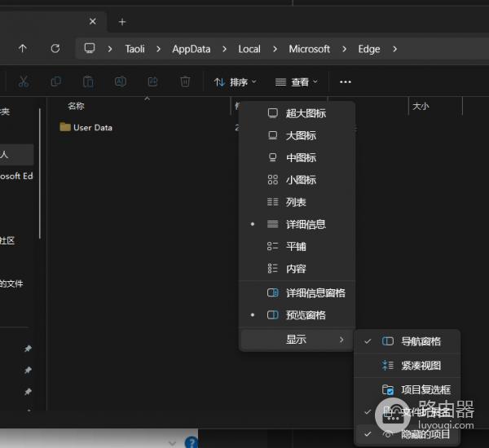489x448 pixels.
Task: Toggle 导航窗格 in the show submenu
Action: pos(407,341)
